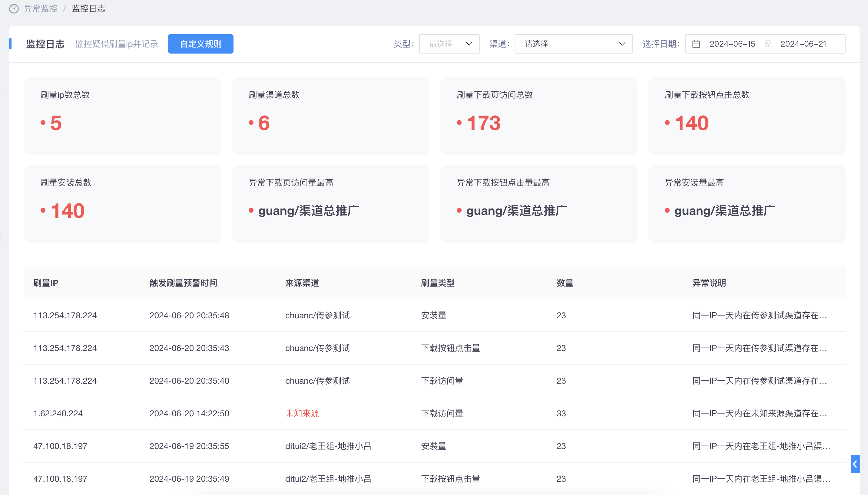Expand the 渠道 dropdown
Viewport: 868px width, 495px height.
pos(574,44)
